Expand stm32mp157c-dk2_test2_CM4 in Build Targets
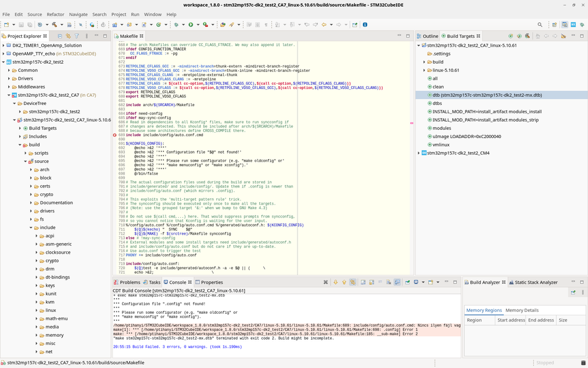 coord(419,153)
